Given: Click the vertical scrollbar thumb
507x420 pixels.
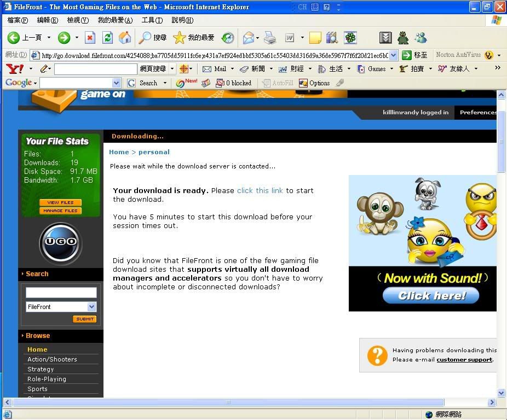Looking at the screenshot, I should [501, 142].
